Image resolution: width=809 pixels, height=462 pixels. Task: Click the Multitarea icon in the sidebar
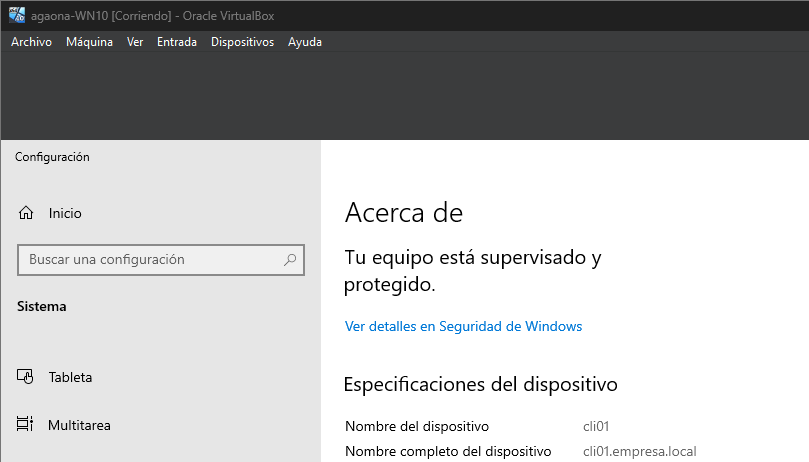coord(26,425)
